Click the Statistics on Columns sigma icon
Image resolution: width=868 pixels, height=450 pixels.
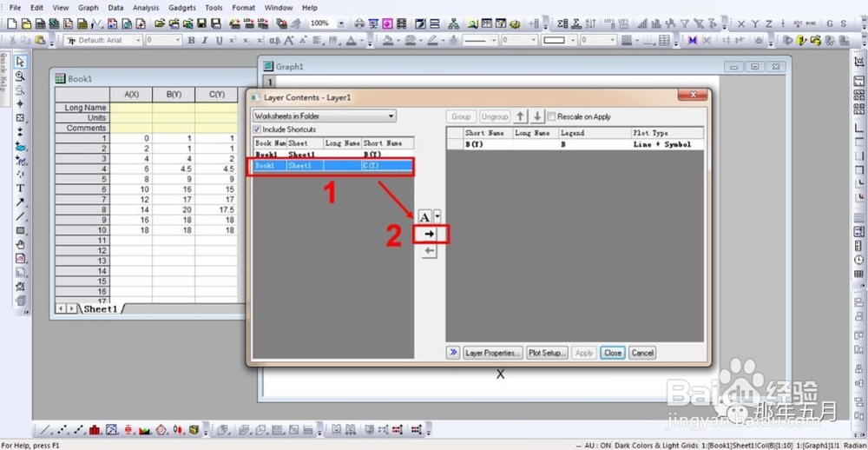(563, 23)
